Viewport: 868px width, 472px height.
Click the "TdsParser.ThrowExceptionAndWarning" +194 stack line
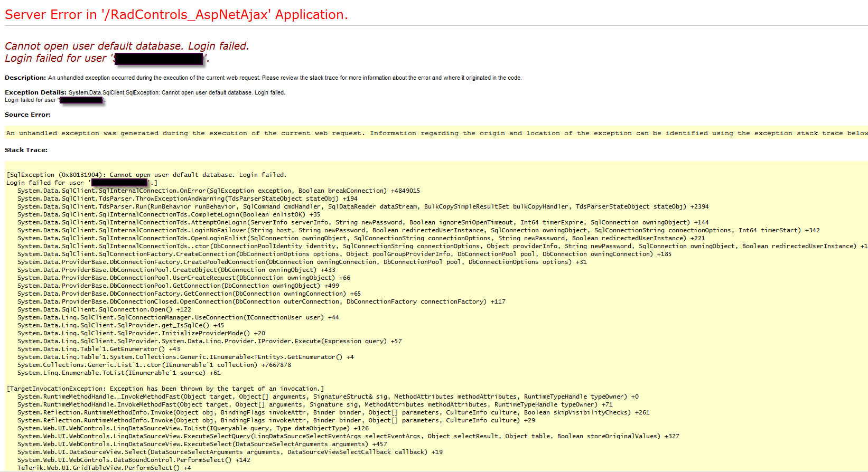coord(188,199)
